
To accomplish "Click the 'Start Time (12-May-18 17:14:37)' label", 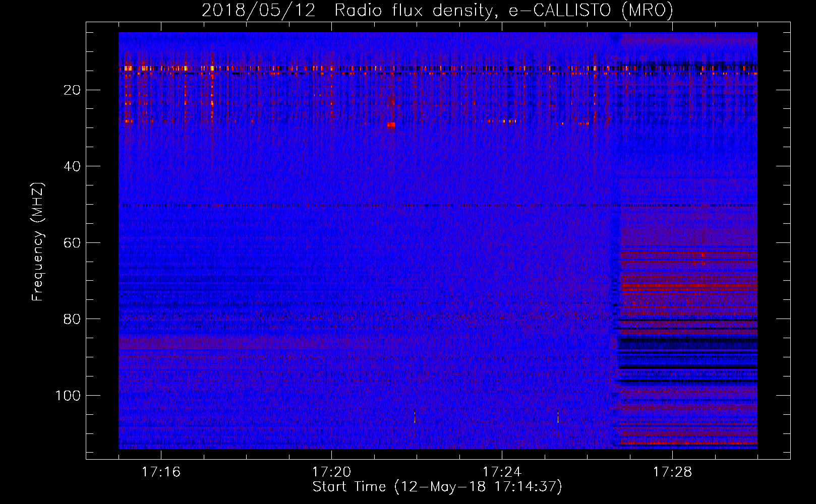I will point(437,487).
